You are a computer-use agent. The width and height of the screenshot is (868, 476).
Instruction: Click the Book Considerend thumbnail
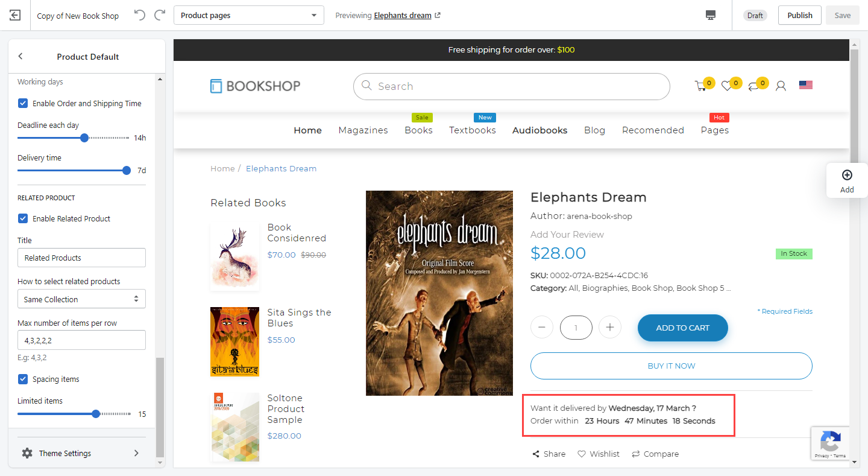click(x=235, y=256)
